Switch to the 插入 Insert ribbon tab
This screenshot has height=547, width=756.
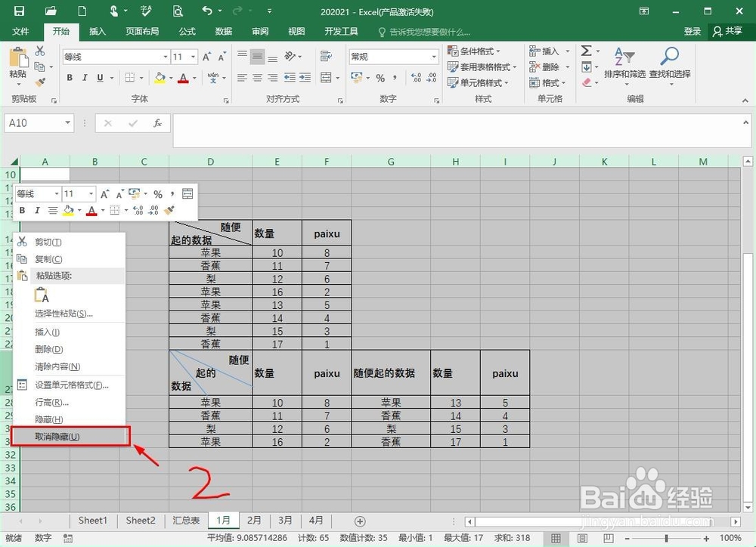[x=98, y=31]
